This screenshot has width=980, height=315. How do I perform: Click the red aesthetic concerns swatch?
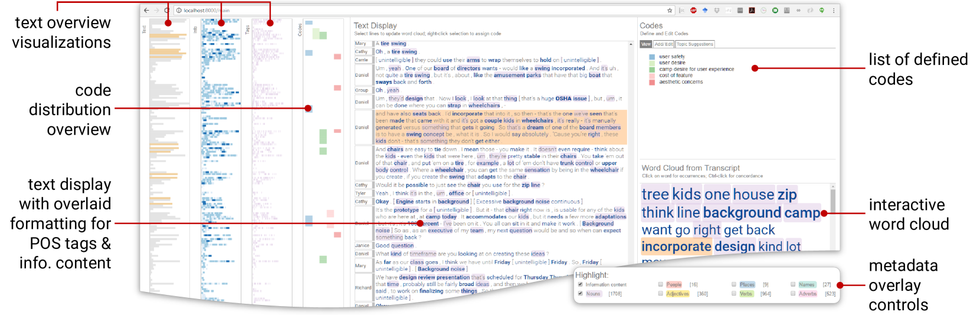652,82
